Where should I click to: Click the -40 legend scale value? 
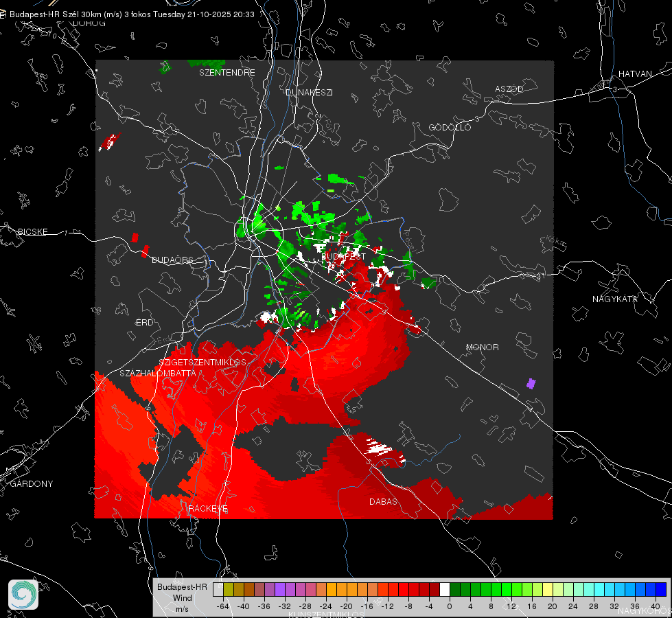(243, 606)
